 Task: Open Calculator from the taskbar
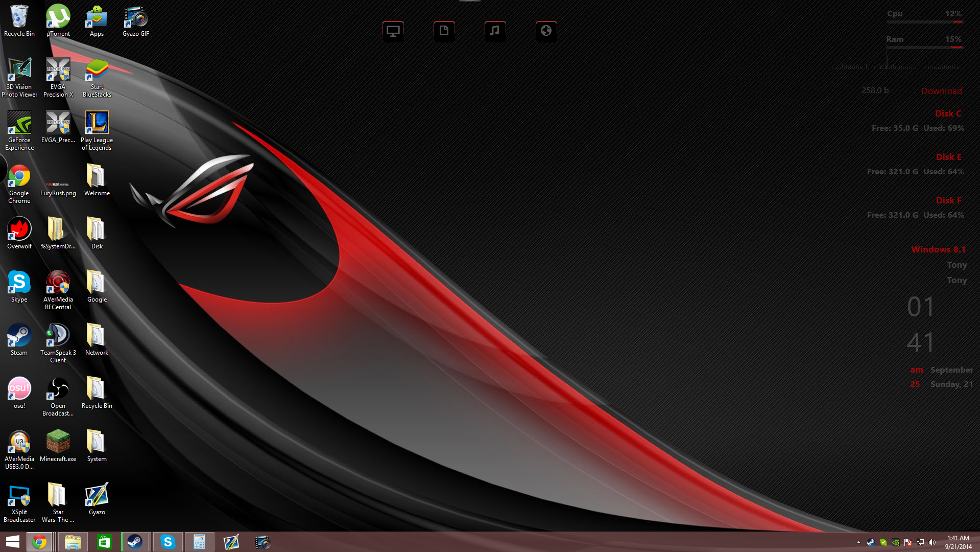tap(199, 542)
